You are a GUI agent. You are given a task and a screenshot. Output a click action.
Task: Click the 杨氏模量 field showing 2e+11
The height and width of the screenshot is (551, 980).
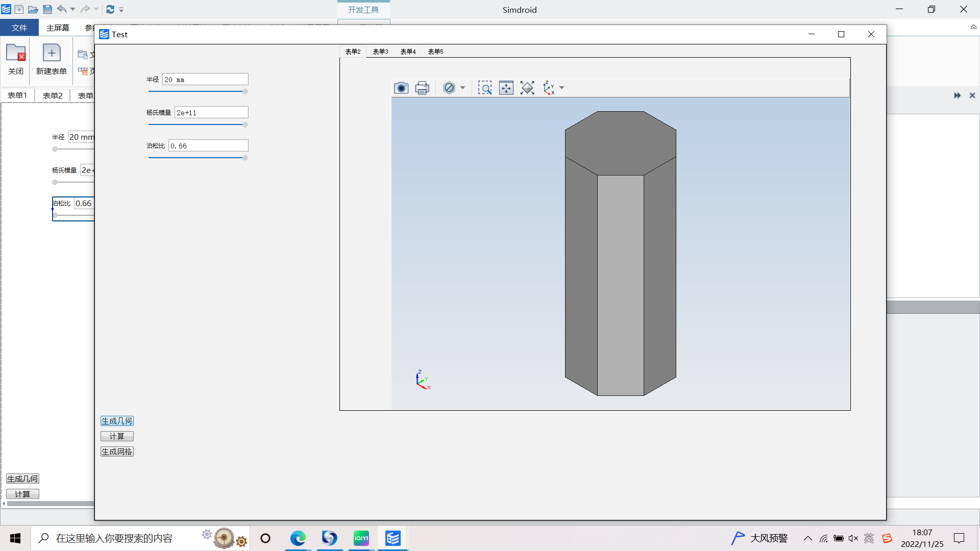coord(211,112)
